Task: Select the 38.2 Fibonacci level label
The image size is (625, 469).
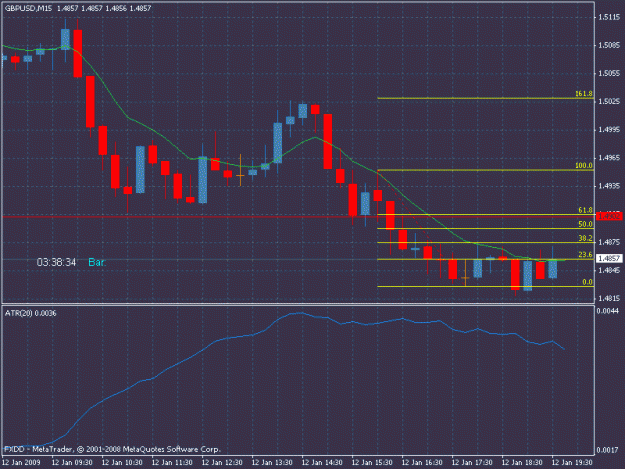Action: (585, 238)
